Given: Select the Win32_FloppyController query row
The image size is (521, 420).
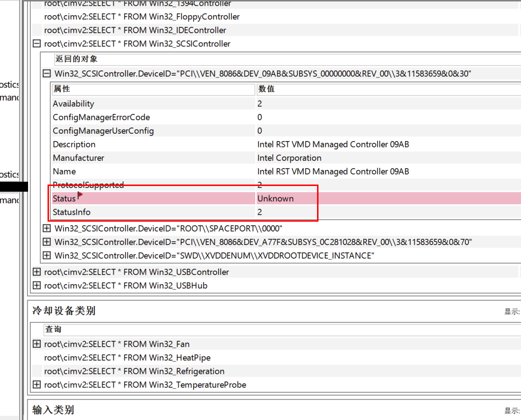Looking at the screenshot, I should tap(142, 17).
